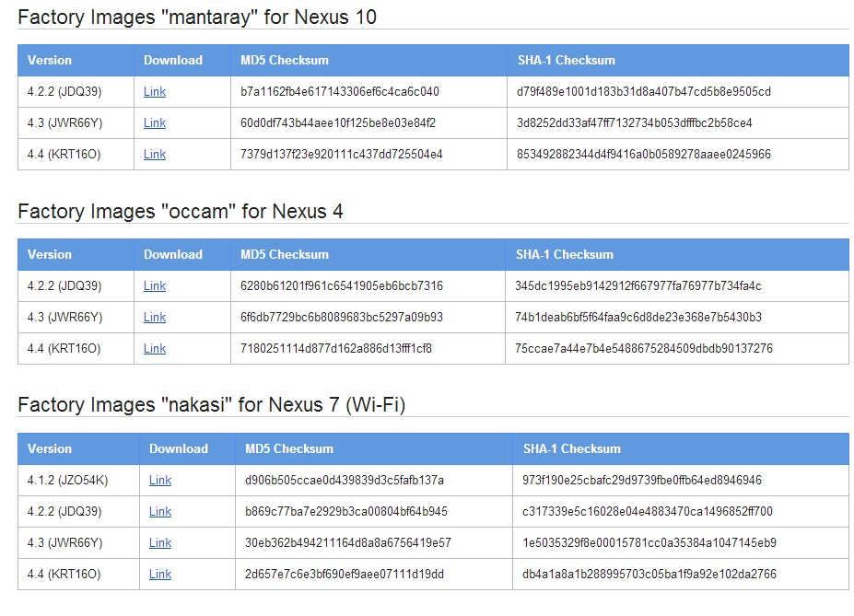Open the mantaray 4.3 (JWR66Y) download link

click(x=155, y=123)
